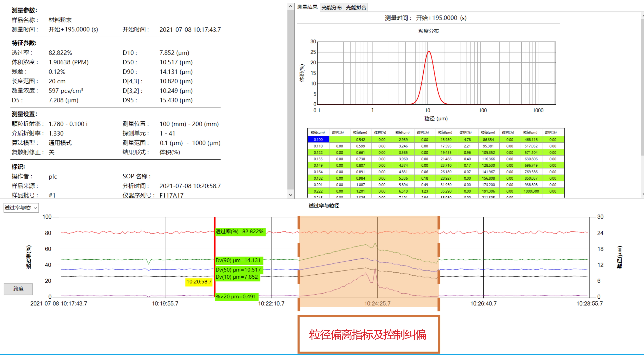Switch to the 光能分布 tab
This screenshot has width=644, height=355.
coord(331,8)
